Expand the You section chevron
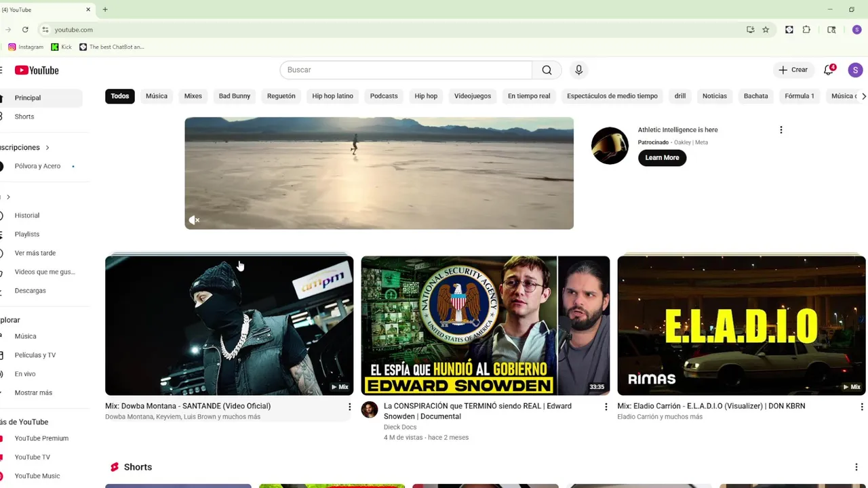 point(8,197)
